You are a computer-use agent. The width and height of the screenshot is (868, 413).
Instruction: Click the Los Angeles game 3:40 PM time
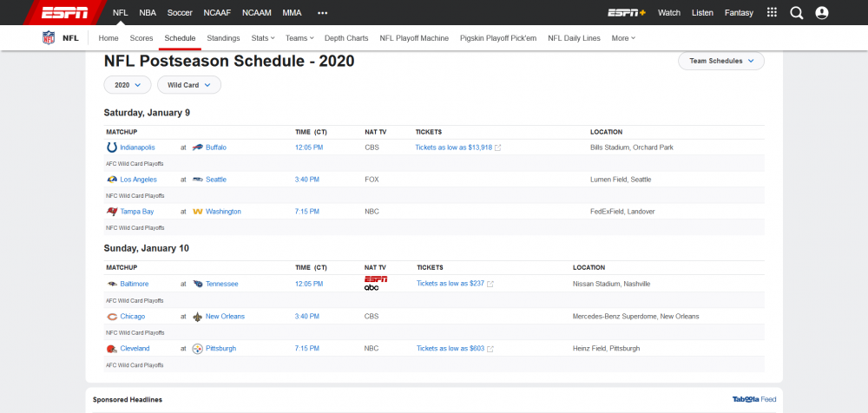pyautogui.click(x=307, y=180)
